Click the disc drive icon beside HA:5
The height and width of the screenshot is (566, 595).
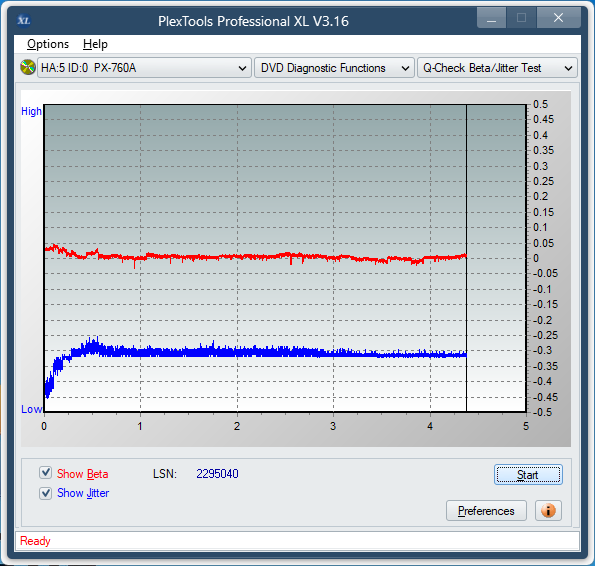click(27, 68)
